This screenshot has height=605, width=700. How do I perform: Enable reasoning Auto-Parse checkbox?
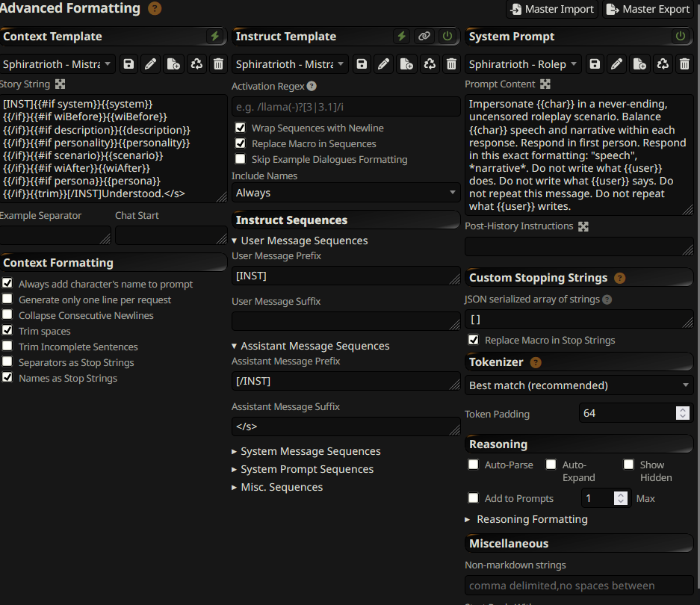(473, 465)
